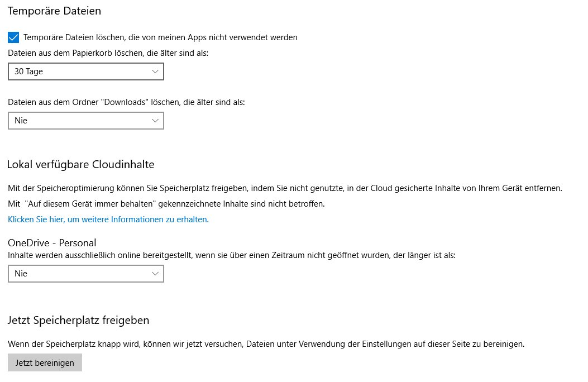Click the "Jetzt Speicherplatz freigeben" heading
Image resolution: width=588 pixels, height=382 pixels.
pos(78,320)
